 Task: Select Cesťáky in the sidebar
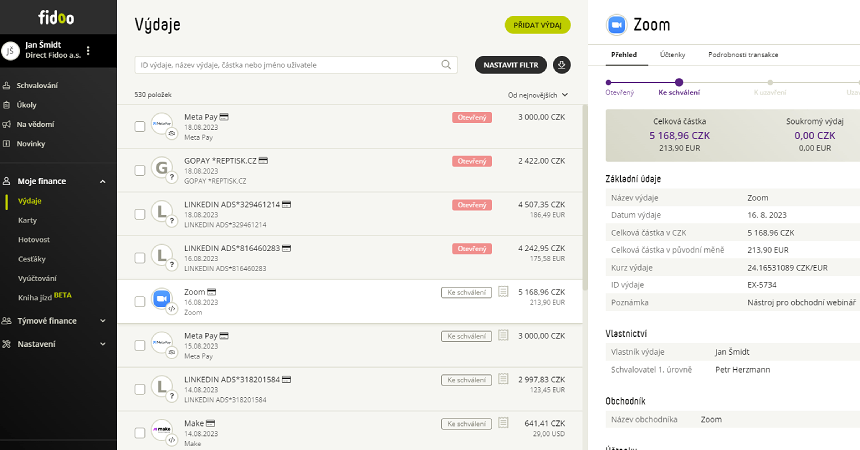(32, 259)
